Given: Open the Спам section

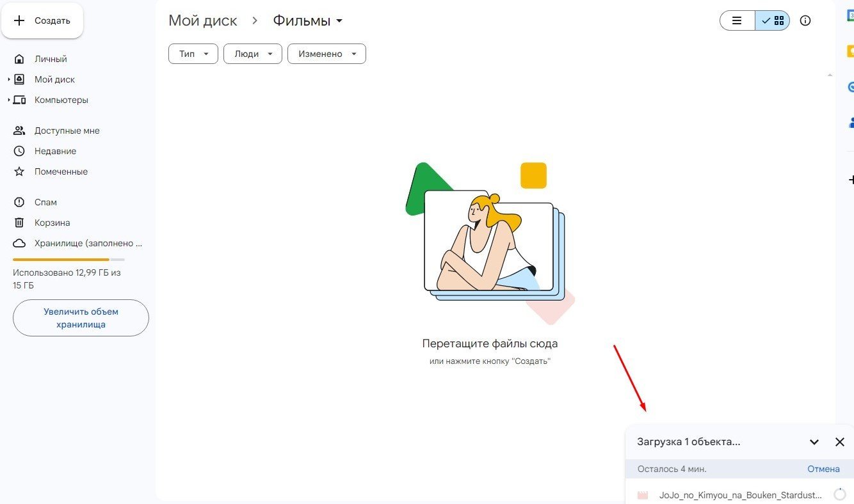Looking at the screenshot, I should [45, 202].
